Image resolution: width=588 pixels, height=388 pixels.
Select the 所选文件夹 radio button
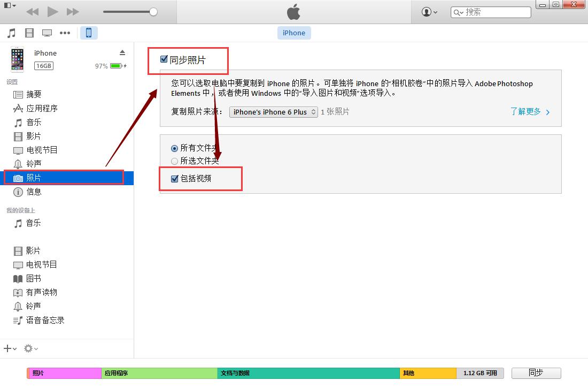[174, 162]
